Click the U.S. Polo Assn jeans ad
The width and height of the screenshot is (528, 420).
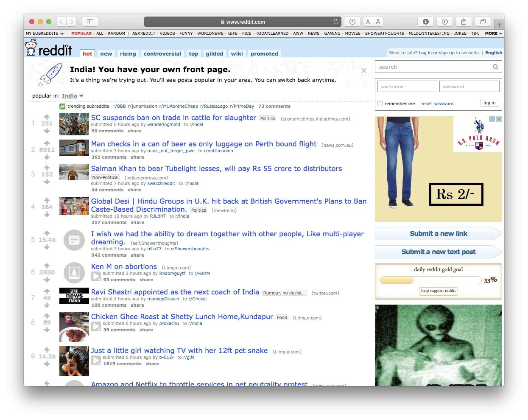439,169
